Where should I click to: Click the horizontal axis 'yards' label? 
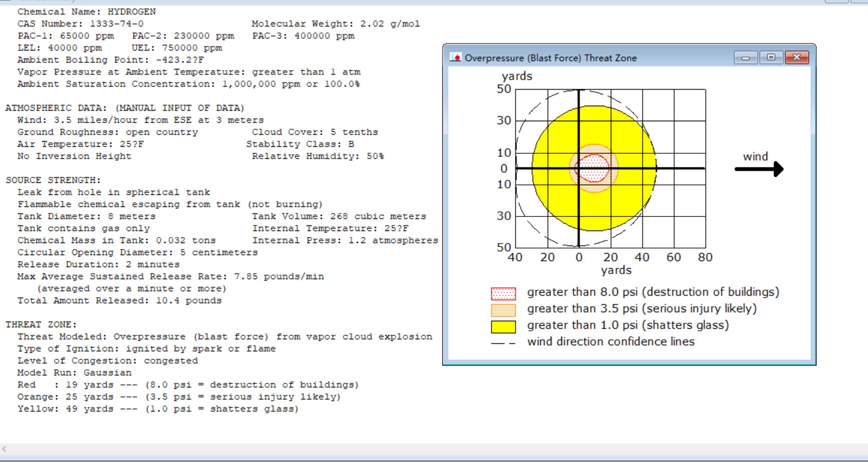[x=616, y=271]
